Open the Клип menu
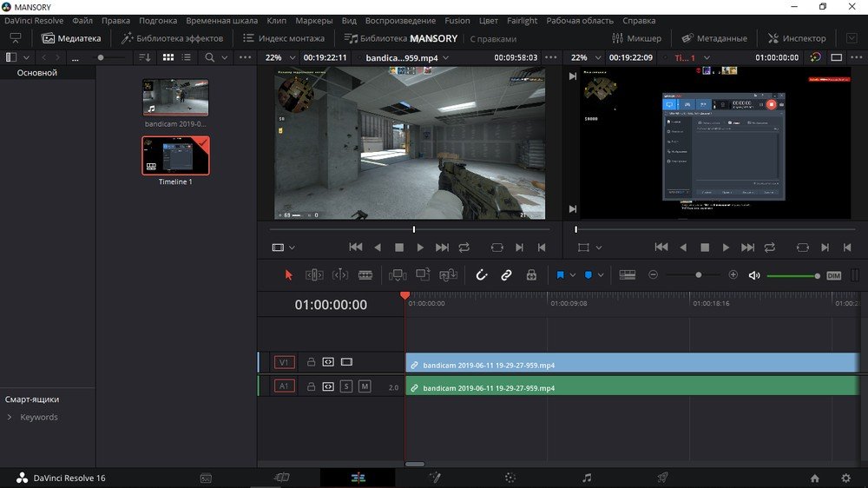 coord(276,21)
